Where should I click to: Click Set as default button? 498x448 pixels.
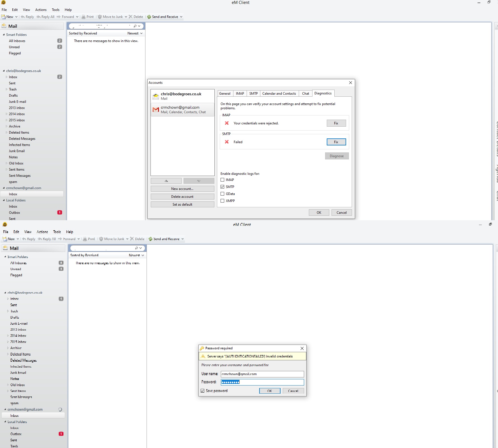tap(182, 205)
